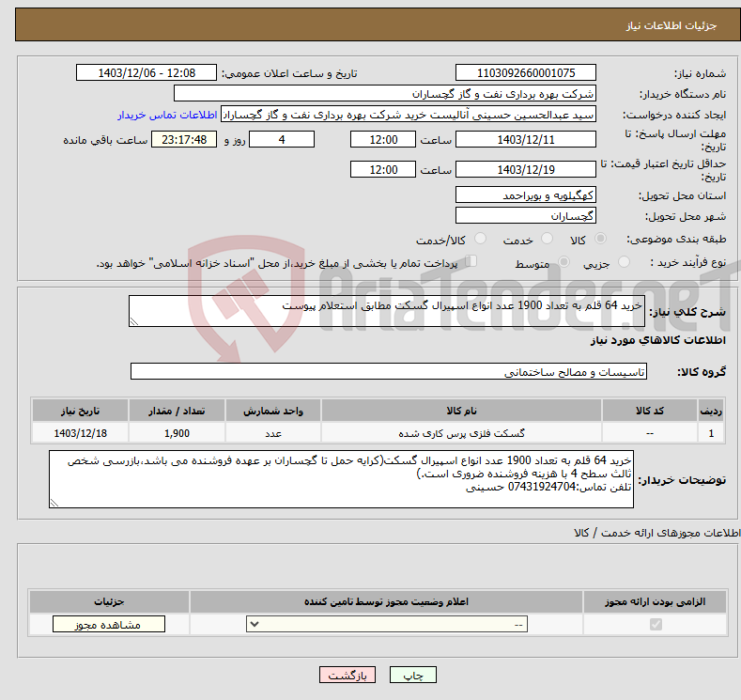Click the گروه کالا field
The image size is (741, 700).
pyautogui.click(x=389, y=372)
